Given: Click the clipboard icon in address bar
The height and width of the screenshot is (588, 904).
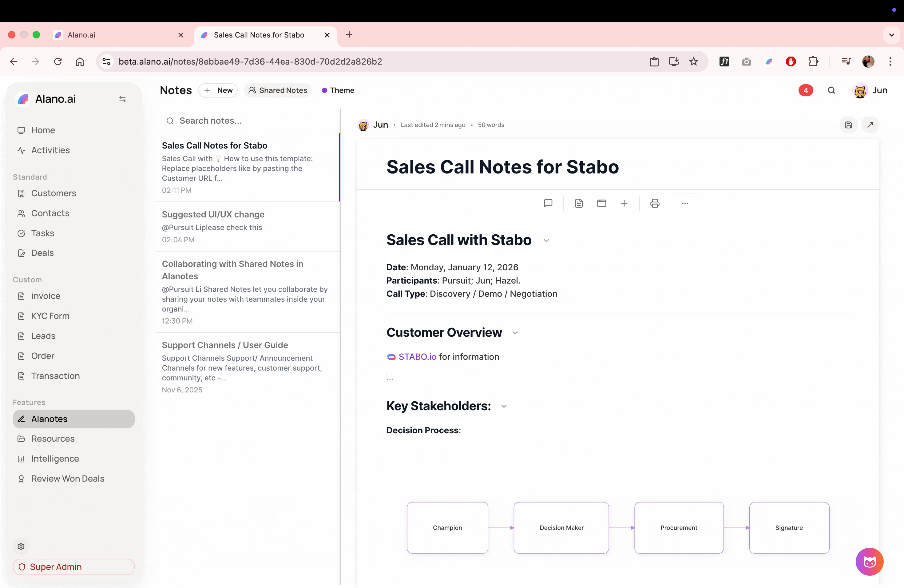Looking at the screenshot, I should pyautogui.click(x=654, y=62).
